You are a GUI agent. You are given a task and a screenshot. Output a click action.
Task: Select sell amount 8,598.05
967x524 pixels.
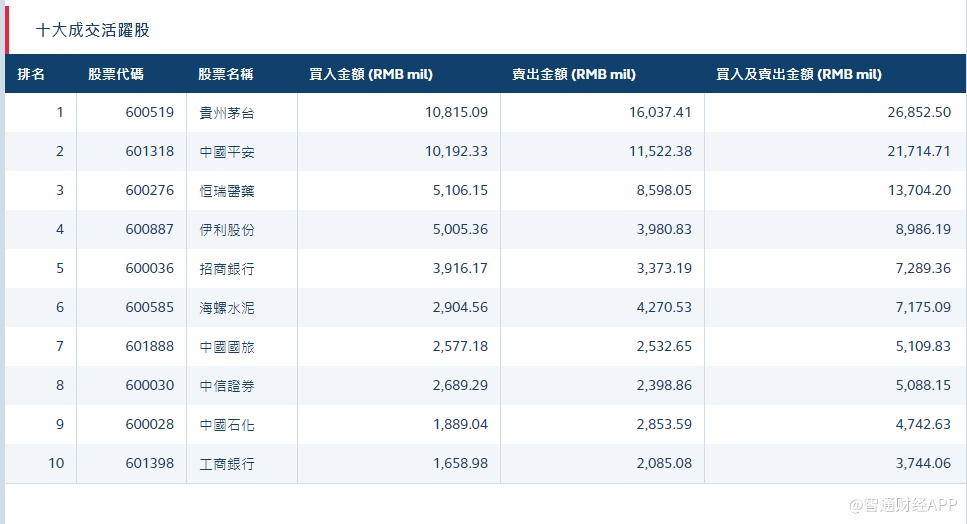[x=664, y=190]
